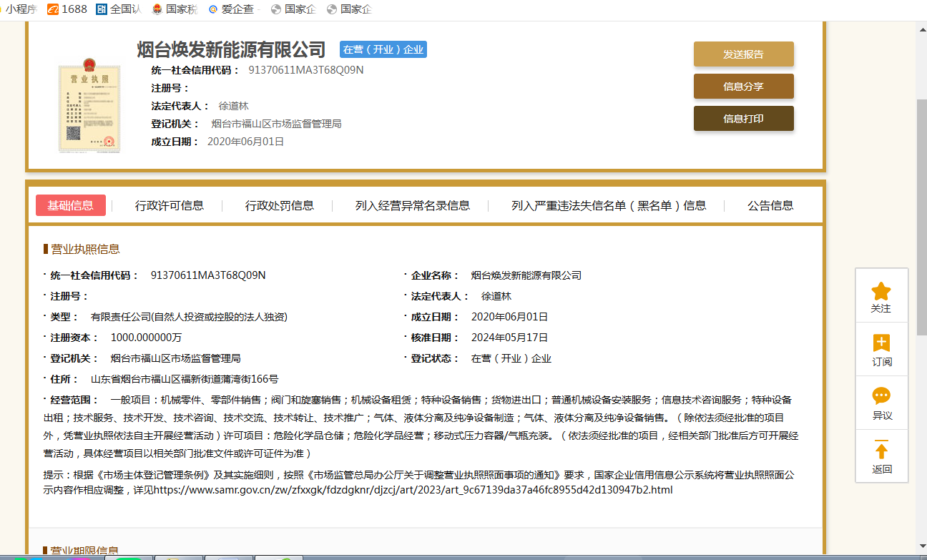
Task: Click the 异议 speech bubble icon
Action: coord(881,396)
